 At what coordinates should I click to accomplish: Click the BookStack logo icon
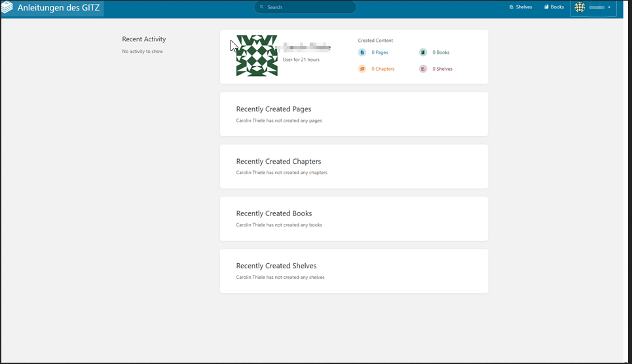[7, 8]
